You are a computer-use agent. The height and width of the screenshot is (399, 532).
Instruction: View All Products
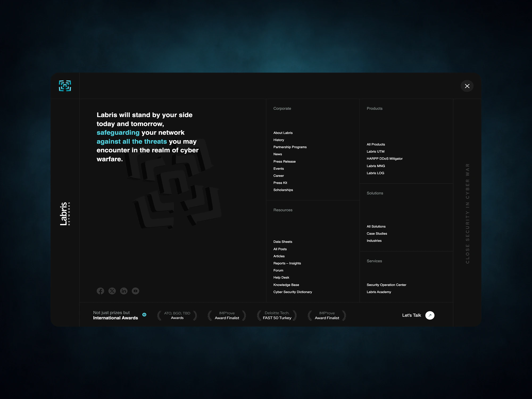(376, 144)
